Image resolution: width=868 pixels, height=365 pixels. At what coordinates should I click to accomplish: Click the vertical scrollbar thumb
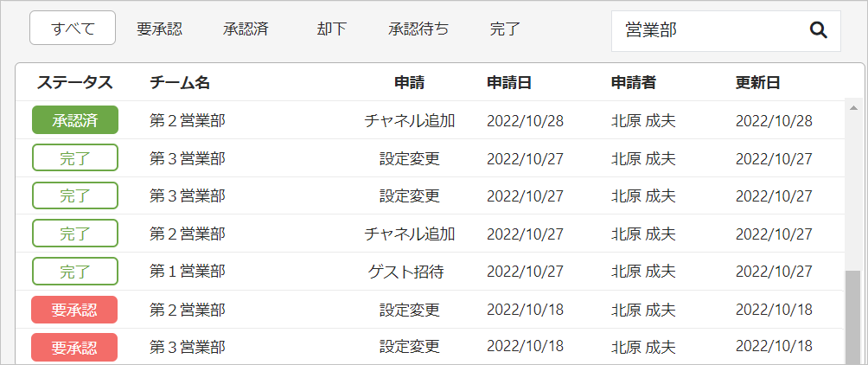click(x=852, y=318)
